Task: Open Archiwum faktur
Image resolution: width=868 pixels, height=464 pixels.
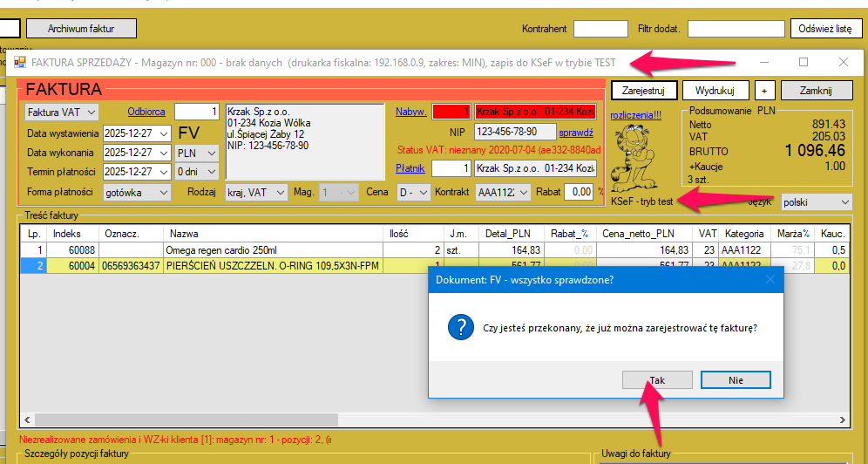Action: pos(81,29)
